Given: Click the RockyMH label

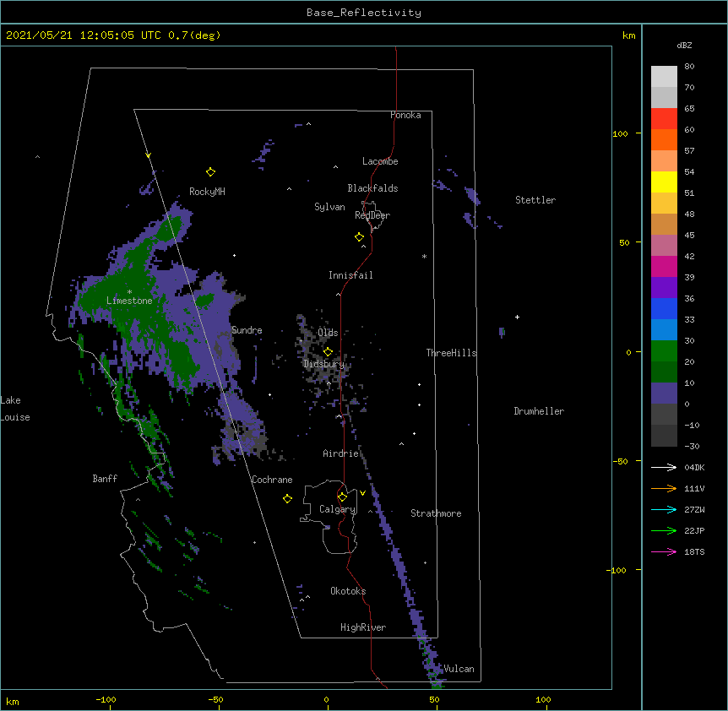Looking at the screenshot, I should pos(207,192).
